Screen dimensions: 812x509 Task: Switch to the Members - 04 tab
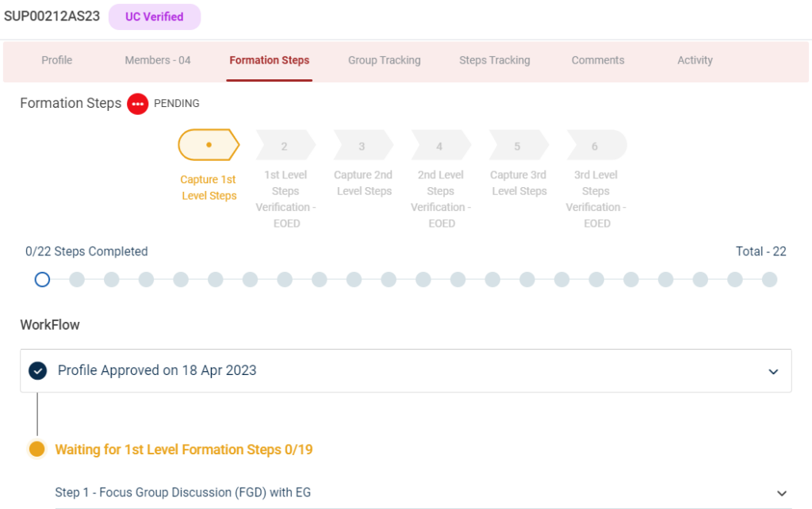(x=158, y=60)
